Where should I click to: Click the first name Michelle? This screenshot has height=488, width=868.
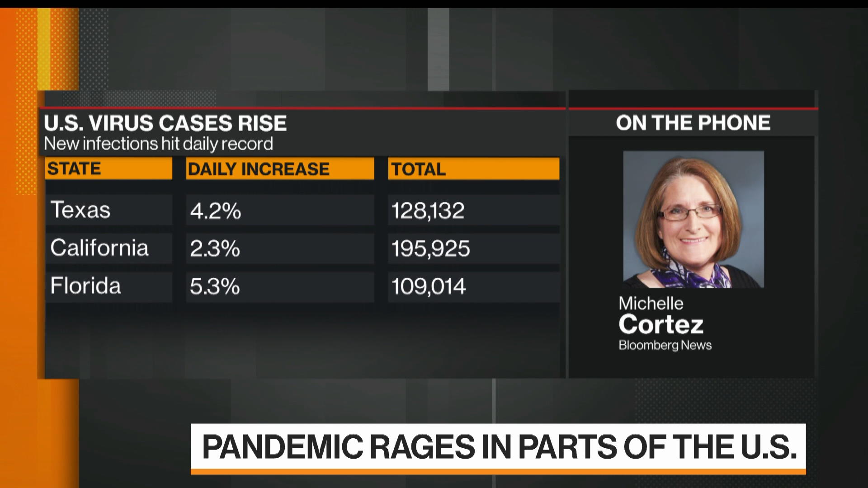(651, 303)
